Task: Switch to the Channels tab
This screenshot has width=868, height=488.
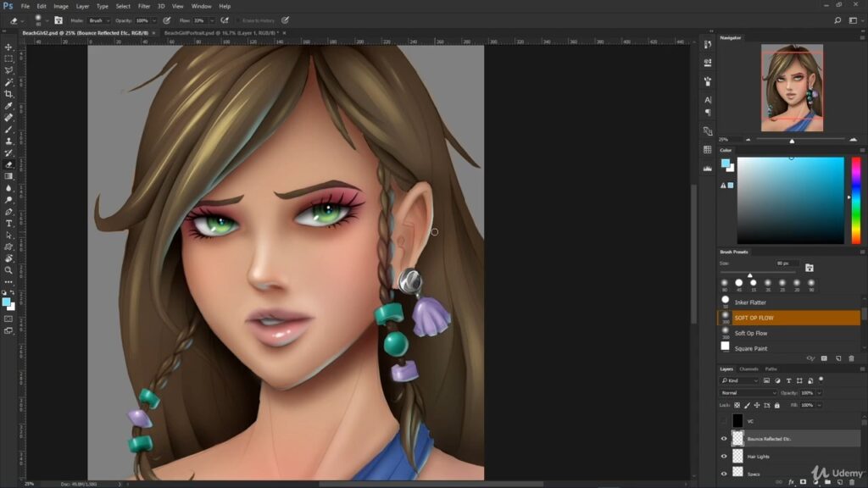Action: (x=748, y=369)
